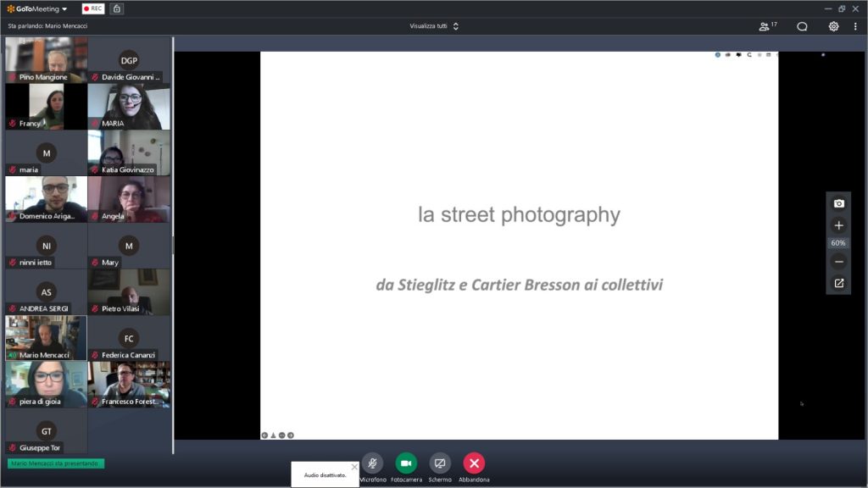Toggle the Fotocamera camera button

(x=406, y=463)
